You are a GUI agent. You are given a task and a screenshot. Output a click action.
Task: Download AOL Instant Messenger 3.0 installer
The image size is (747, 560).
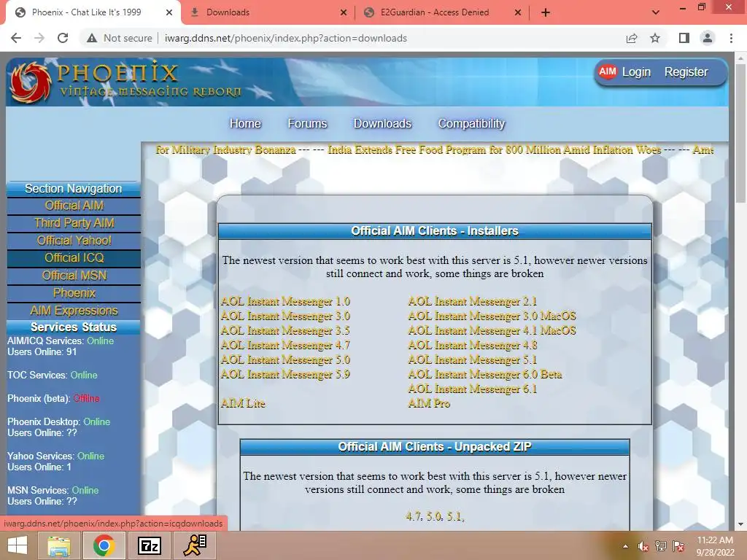[285, 316]
